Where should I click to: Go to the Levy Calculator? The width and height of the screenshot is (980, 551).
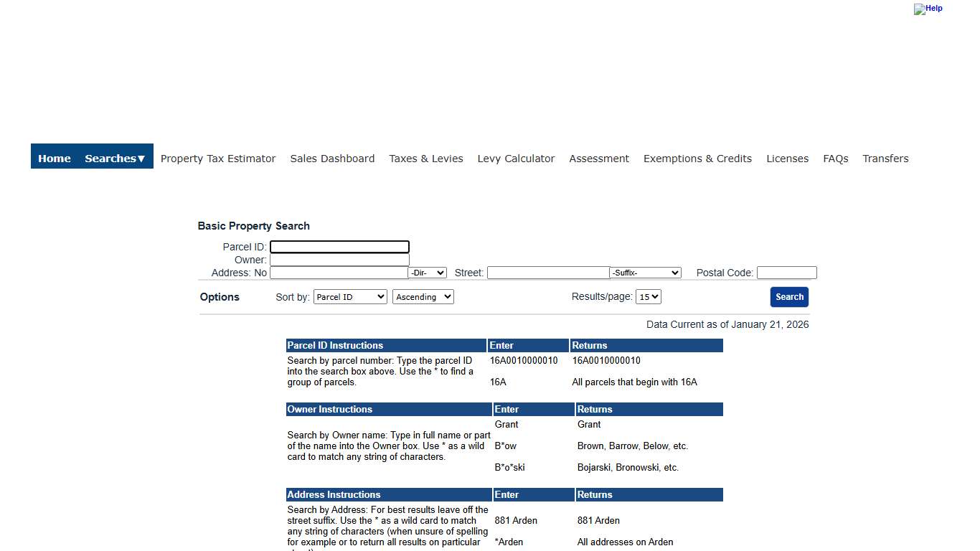click(516, 158)
